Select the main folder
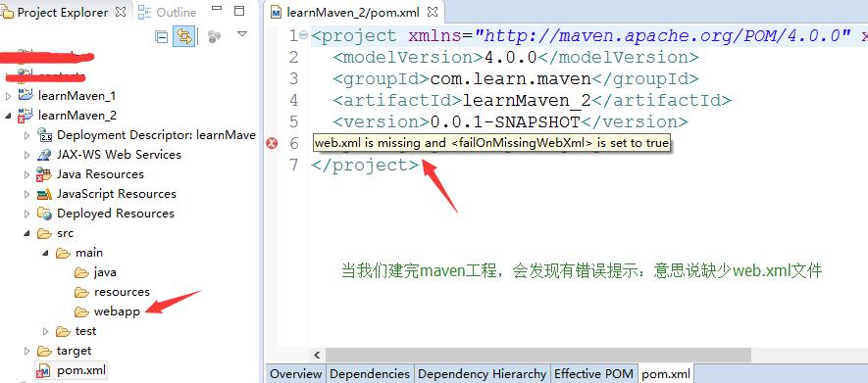Screen dimensions: 868x383 [x=89, y=253]
